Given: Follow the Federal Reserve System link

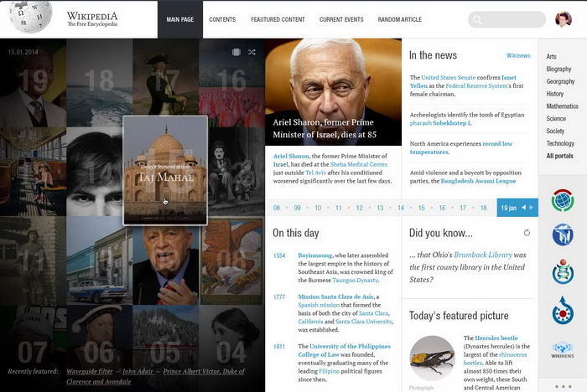Looking at the screenshot, I should pyautogui.click(x=477, y=85).
